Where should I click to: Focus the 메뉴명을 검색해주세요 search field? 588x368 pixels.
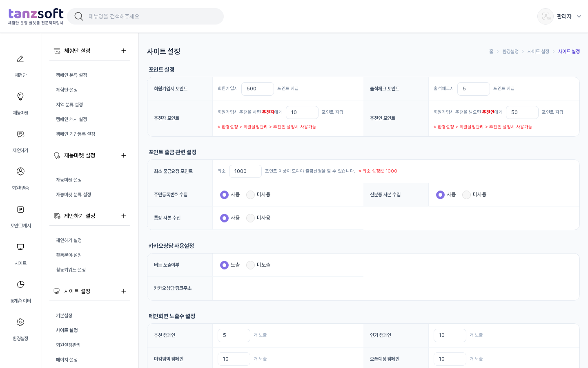pos(145,16)
